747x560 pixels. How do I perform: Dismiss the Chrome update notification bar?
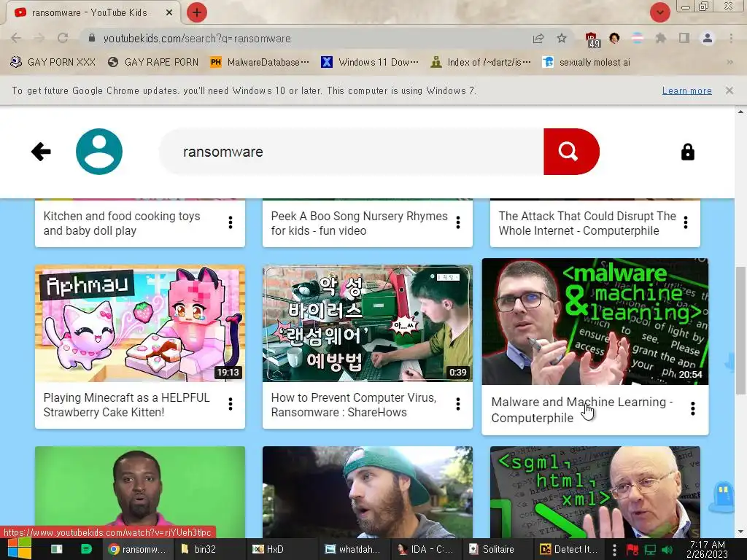pos(729,90)
